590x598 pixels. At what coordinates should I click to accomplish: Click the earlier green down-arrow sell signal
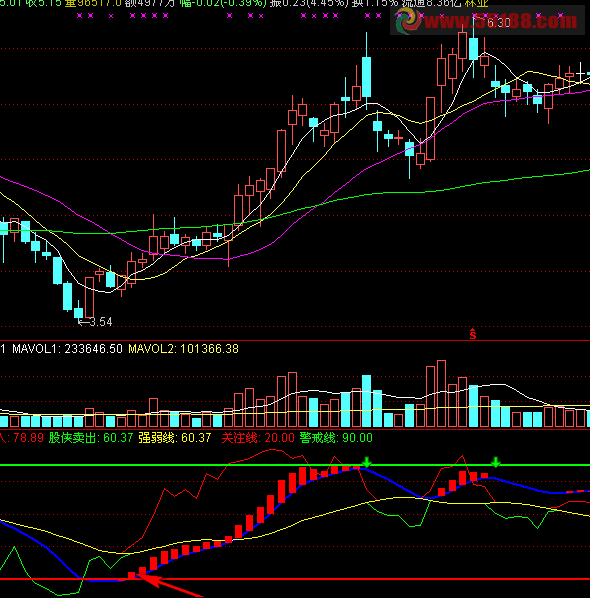coord(367,462)
